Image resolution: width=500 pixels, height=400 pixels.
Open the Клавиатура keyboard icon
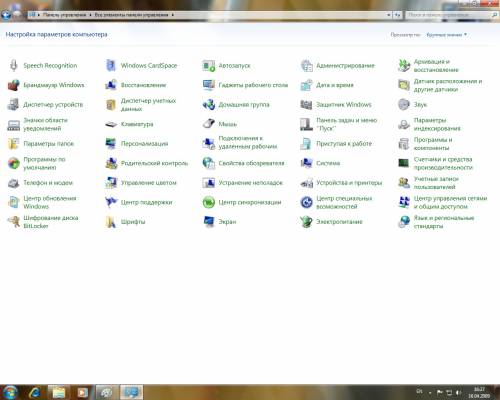[111, 124]
